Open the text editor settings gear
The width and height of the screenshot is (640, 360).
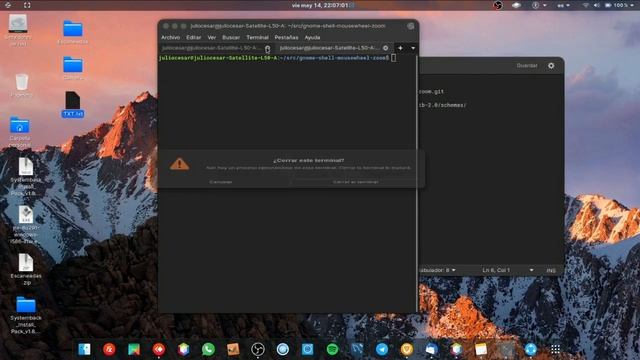coord(551,65)
